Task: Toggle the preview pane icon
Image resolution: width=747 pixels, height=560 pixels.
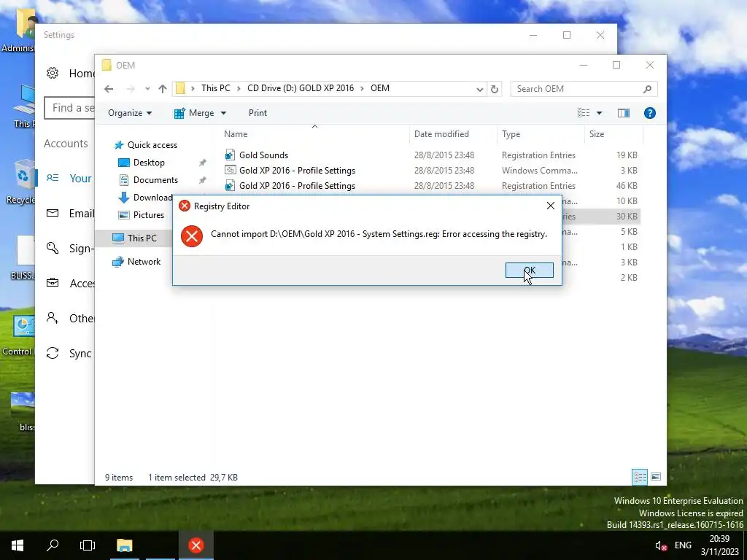Action: pyautogui.click(x=624, y=113)
